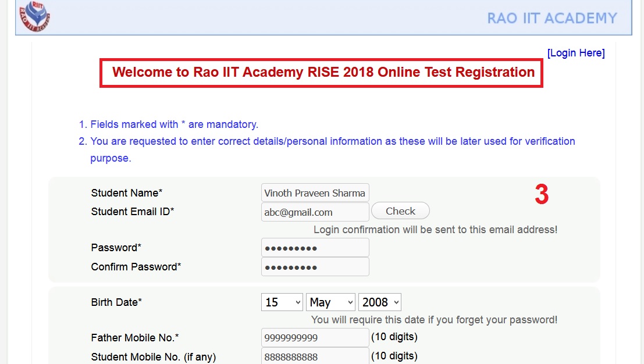Click the forgot password date hint text
Screen dimensions: 644x364
click(434, 320)
